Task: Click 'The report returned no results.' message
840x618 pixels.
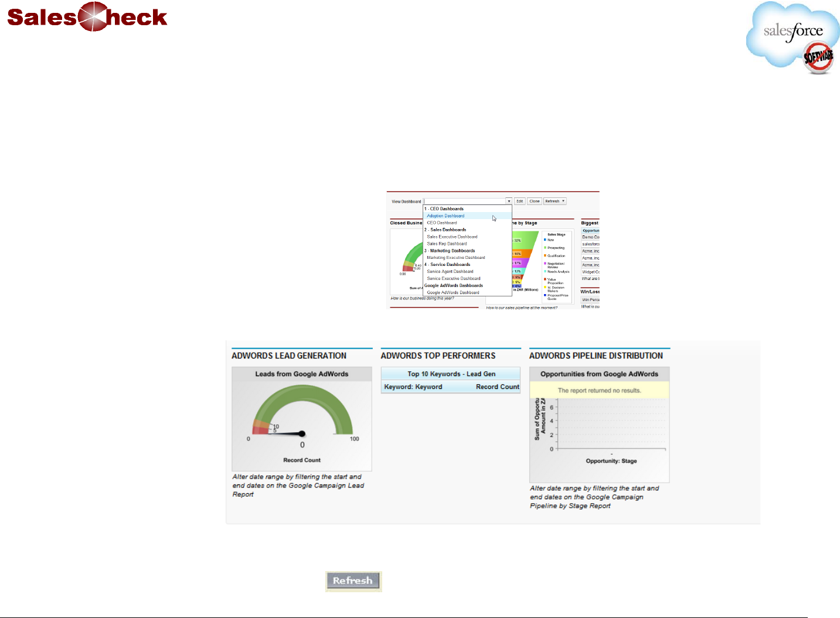Action: [600, 390]
